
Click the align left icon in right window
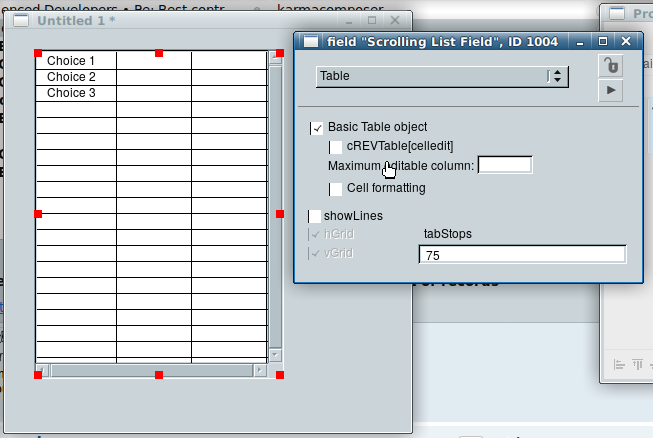(619, 365)
